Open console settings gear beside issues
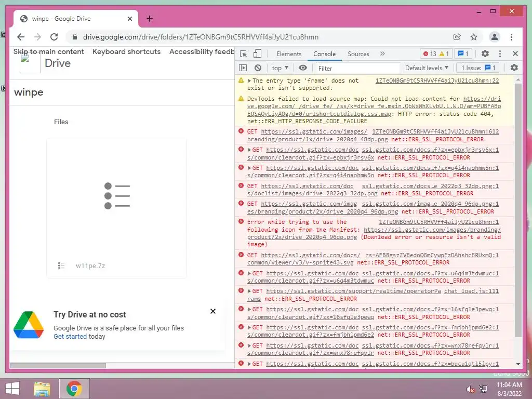 pyautogui.click(x=514, y=68)
